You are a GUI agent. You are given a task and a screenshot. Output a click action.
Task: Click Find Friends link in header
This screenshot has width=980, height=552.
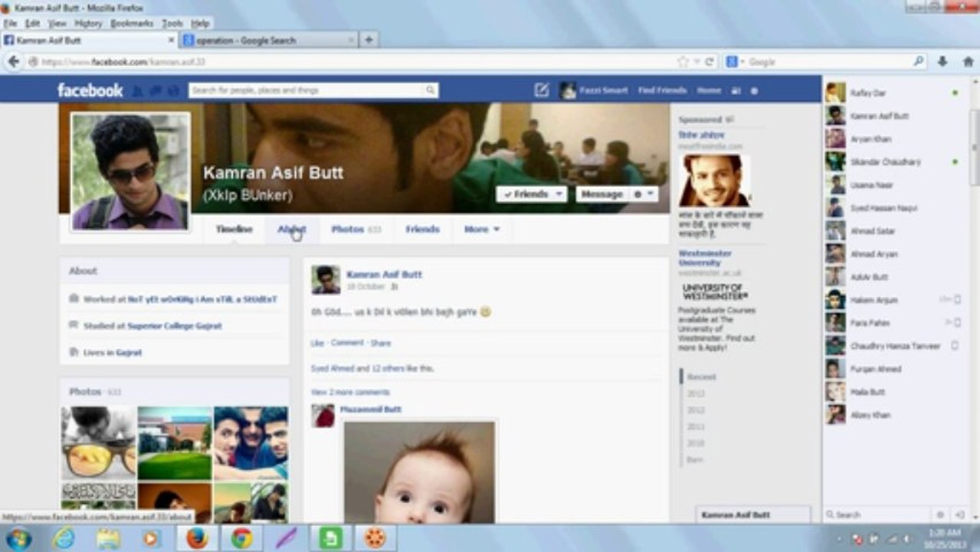(x=662, y=90)
